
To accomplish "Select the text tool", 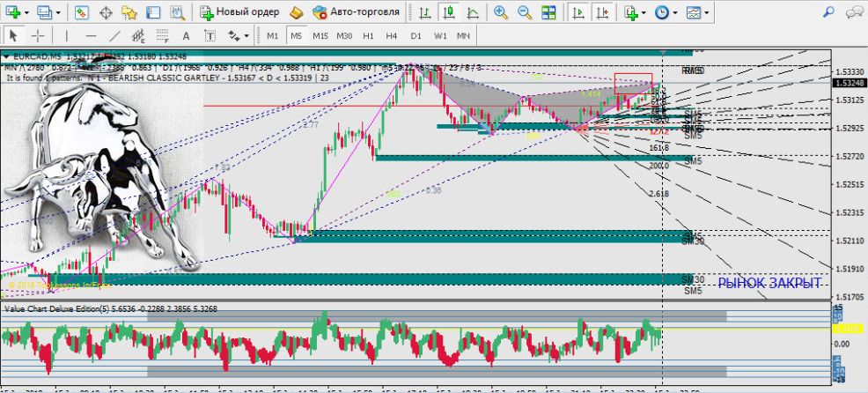I will coord(186,36).
